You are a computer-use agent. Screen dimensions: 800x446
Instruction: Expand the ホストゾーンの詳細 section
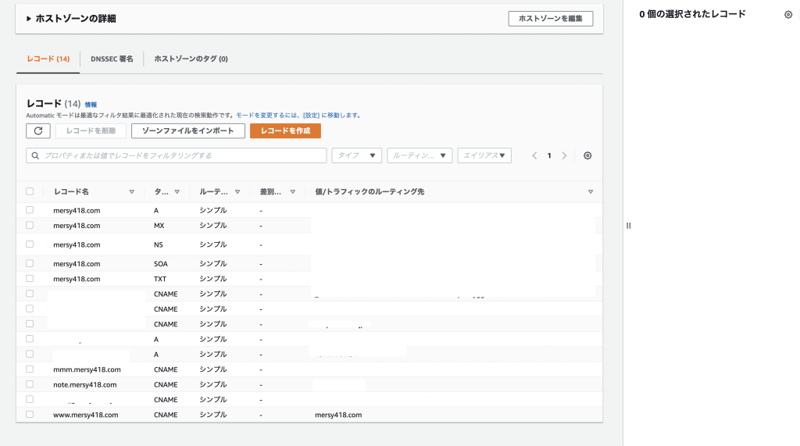coord(29,19)
